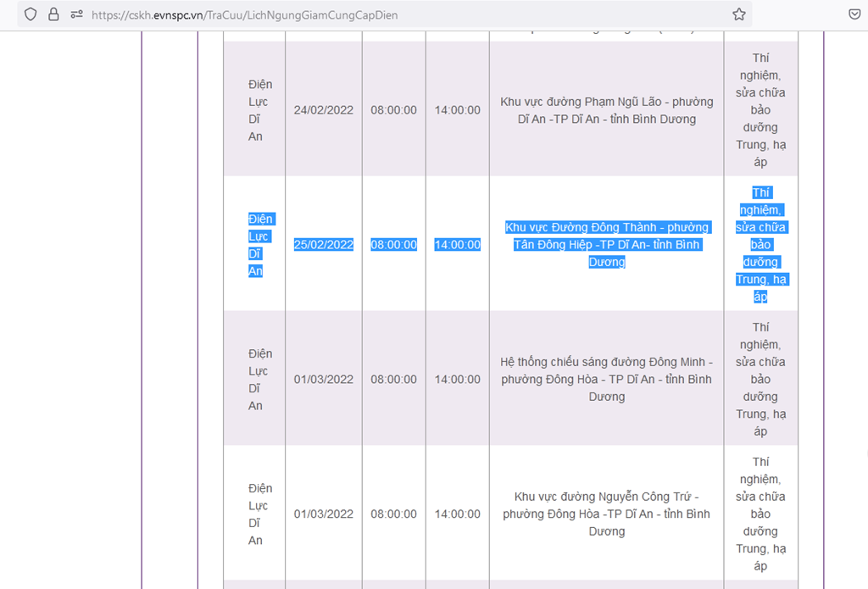868x589 pixels.
Task: Click end time 14:00:00 in Nguyễn Công Trứ row
Action: 457,514
